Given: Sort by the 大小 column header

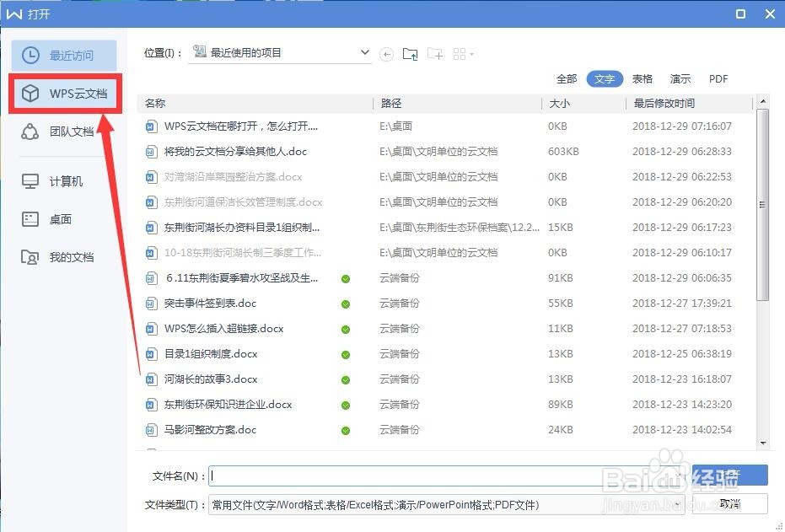Looking at the screenshot, I should pyautogui.click(x=584, y=104).
